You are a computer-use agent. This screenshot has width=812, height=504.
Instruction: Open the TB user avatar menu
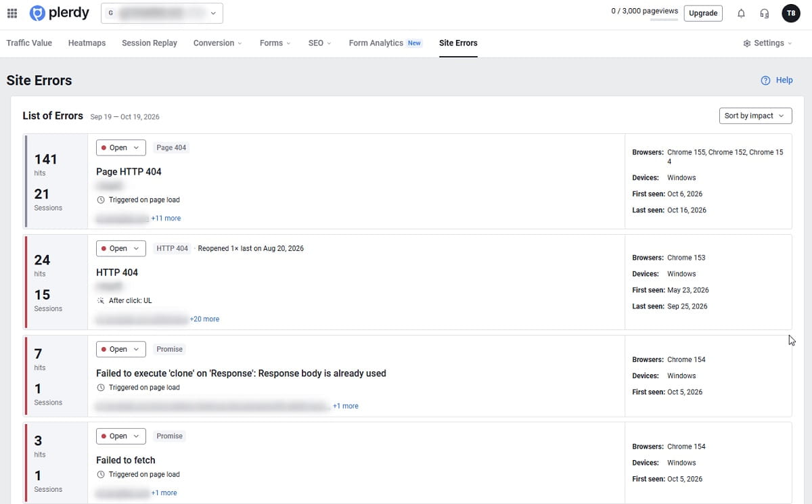pos(790,13)
